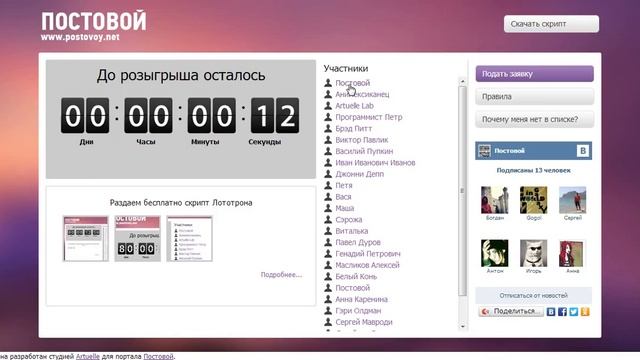Open participant Виталька
The image size is (640, 360).
pyautogui.click(x=351, y=231)
